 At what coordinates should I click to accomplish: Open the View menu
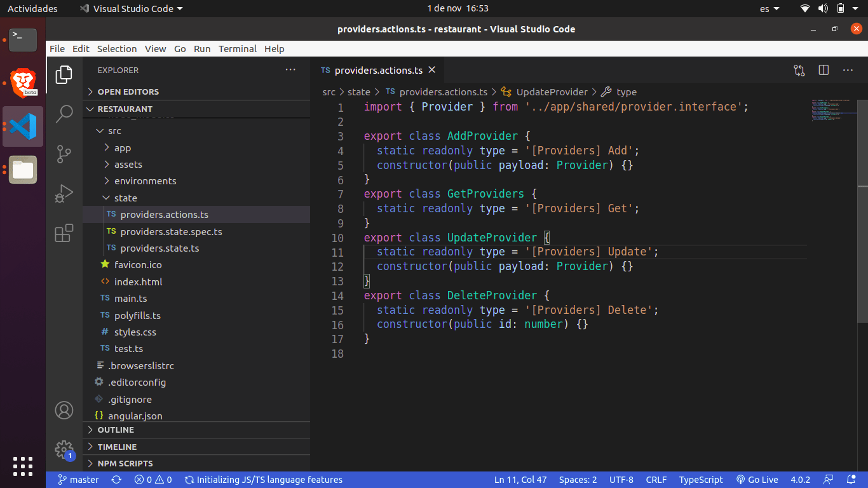[155, 49]
